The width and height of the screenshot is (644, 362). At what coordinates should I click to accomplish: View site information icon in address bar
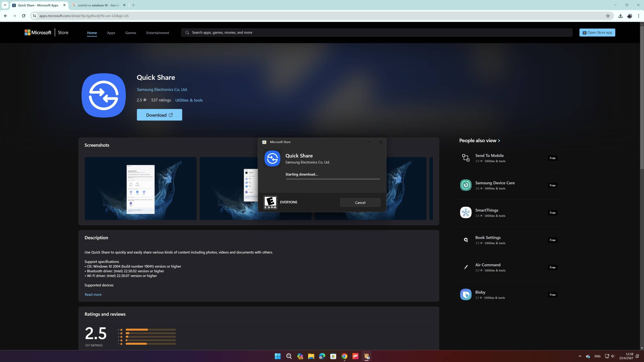[34, 16]
